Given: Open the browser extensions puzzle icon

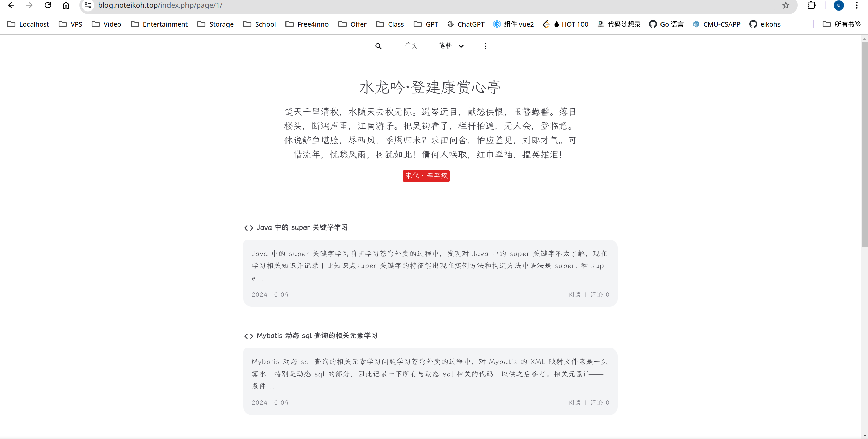Looking at the screenshot, I should click(811, 5).
